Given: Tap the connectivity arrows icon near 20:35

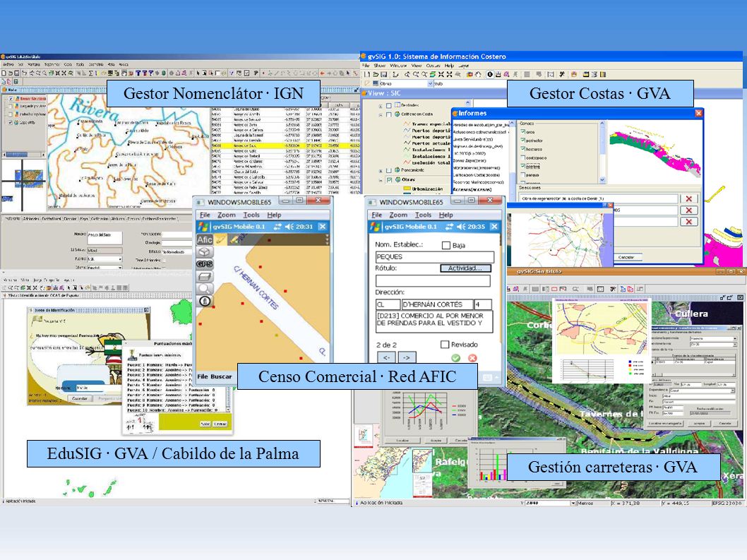Looking at the screenshot, I should (x=449, y=227).
